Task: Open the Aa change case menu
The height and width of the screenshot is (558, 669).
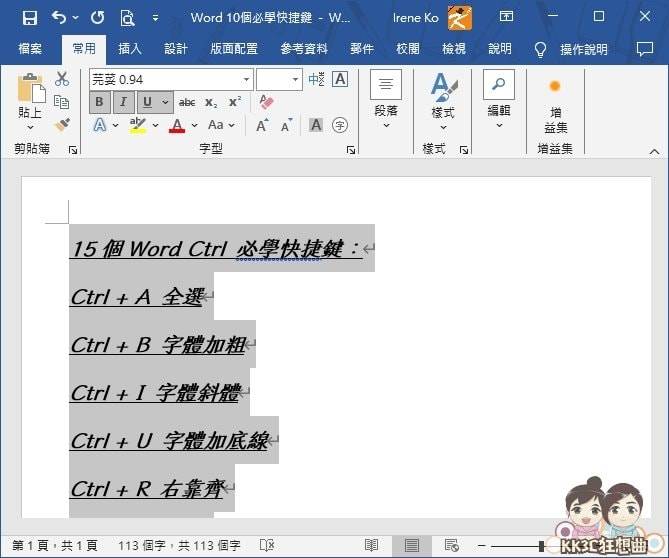Action: [x=221, y=125]
